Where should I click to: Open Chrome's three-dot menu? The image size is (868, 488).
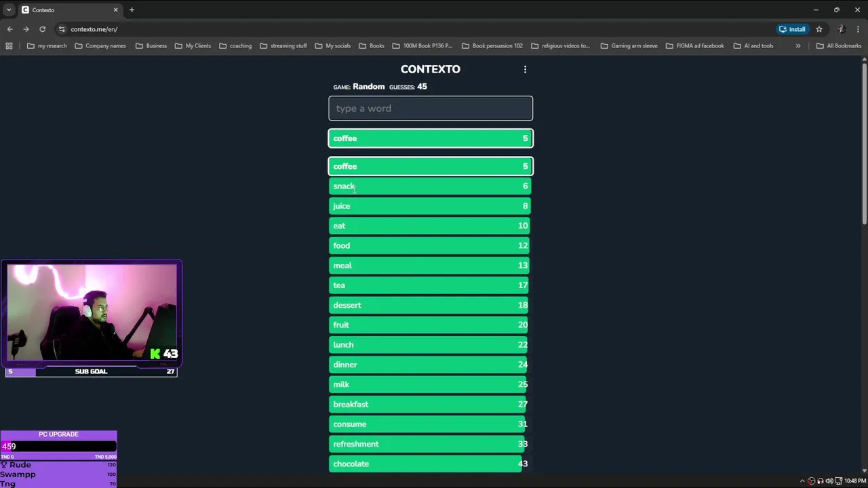(x=858, y=29)
